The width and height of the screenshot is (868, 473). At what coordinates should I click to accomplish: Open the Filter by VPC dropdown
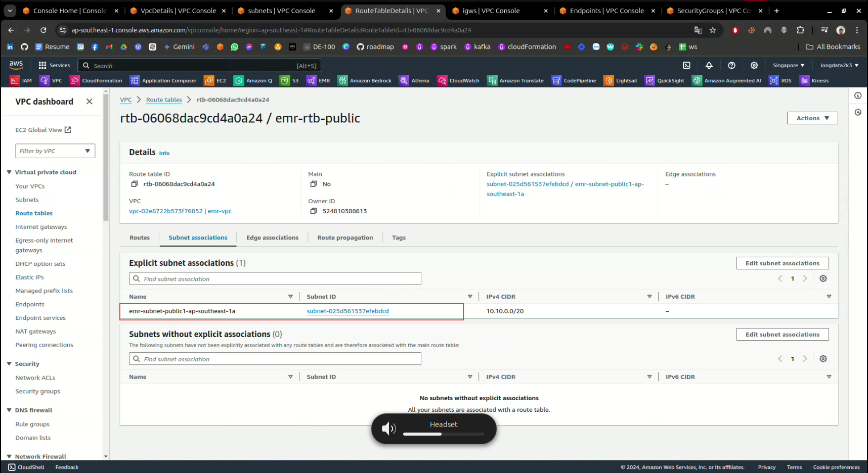(55, 151)
